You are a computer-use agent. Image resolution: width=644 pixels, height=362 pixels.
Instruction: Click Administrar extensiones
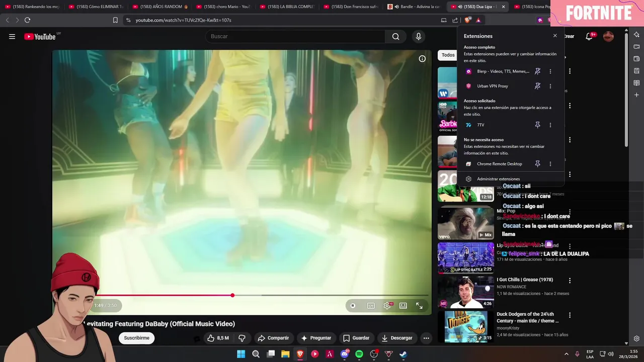click(498, 179)
